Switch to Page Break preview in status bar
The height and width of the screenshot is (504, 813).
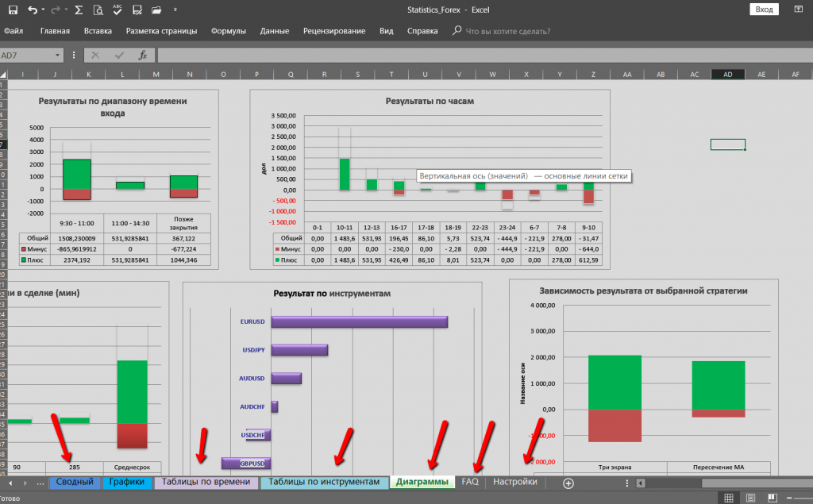pos(771,498)
